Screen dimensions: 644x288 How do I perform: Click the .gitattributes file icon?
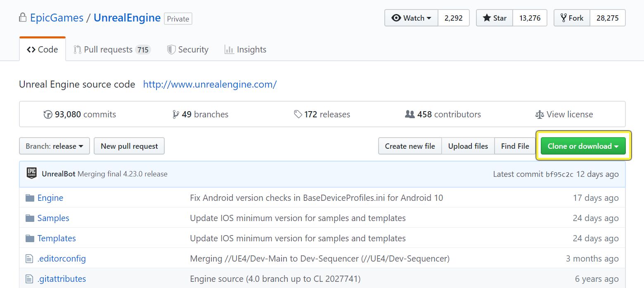click(29, 279)
